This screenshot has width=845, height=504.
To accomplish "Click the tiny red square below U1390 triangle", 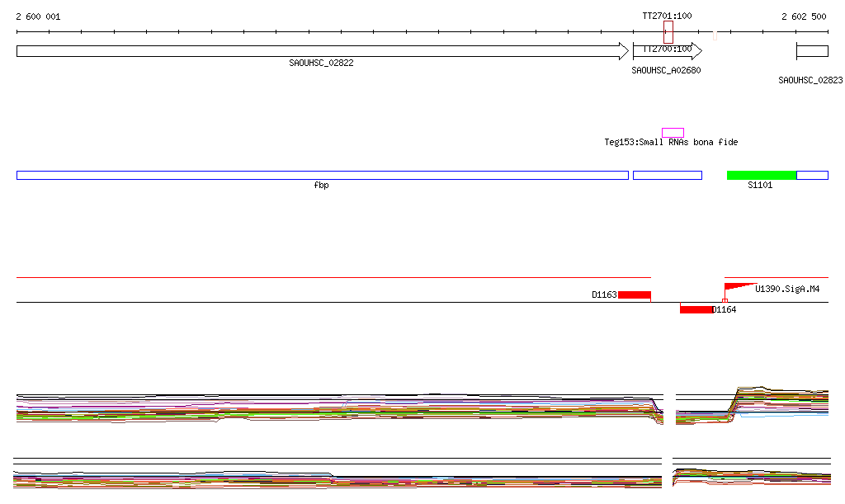I will tap(725, 301).
